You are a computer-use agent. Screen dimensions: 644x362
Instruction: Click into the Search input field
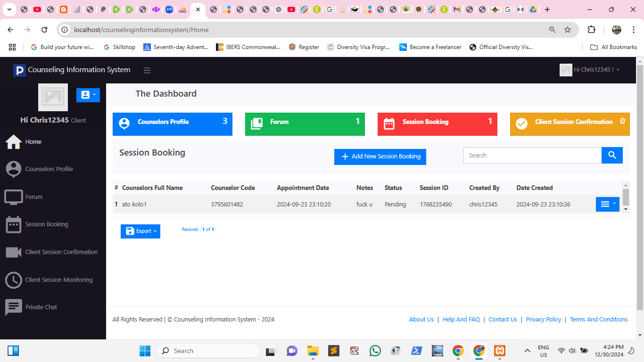coord(532,155)
